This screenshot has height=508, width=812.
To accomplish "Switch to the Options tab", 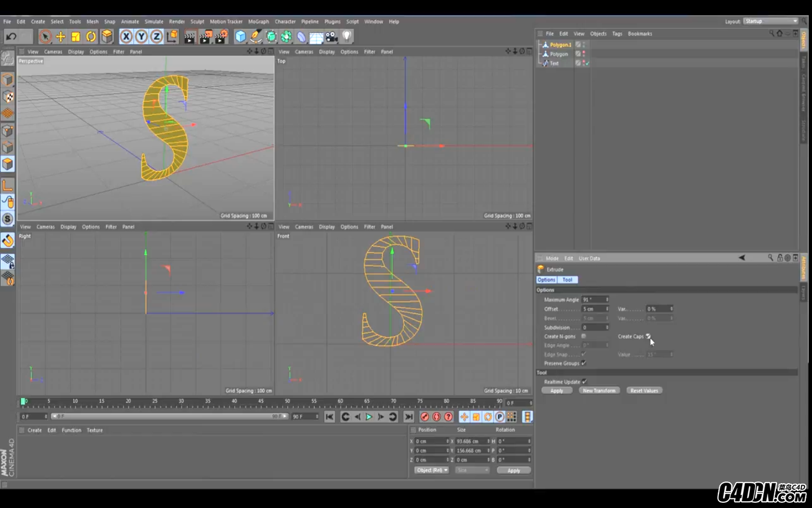I will coord(546,280).
